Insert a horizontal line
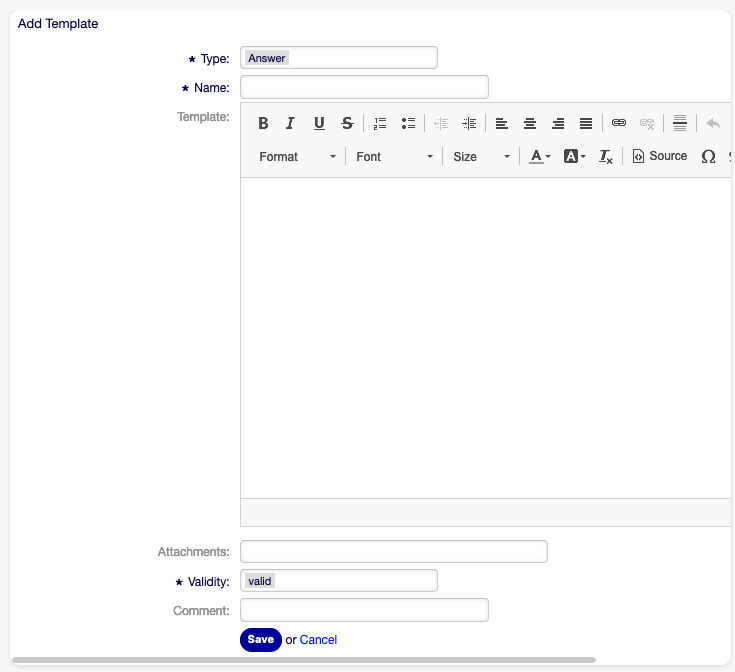Viewport: 735px width, 672px height. click(680, 123)
